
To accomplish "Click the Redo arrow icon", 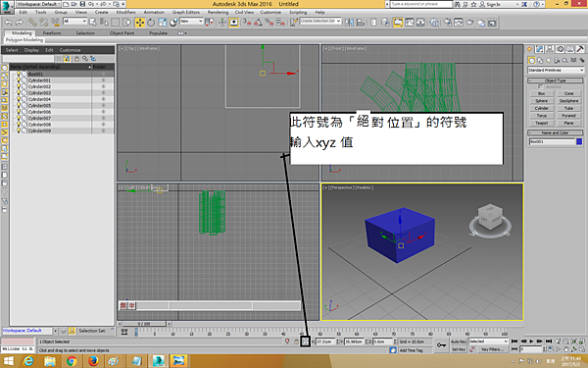I will [x=19, y=23].
